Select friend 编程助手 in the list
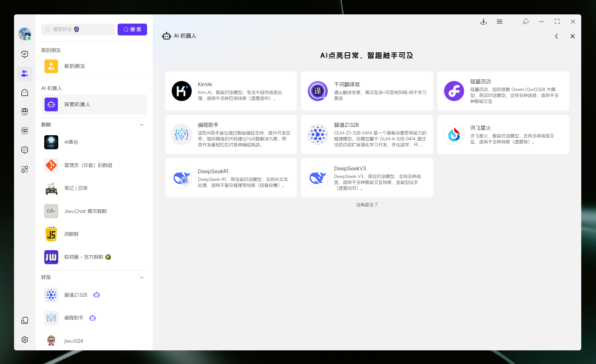The height and width of the screenshot is (364, 596). pos(94,318)
